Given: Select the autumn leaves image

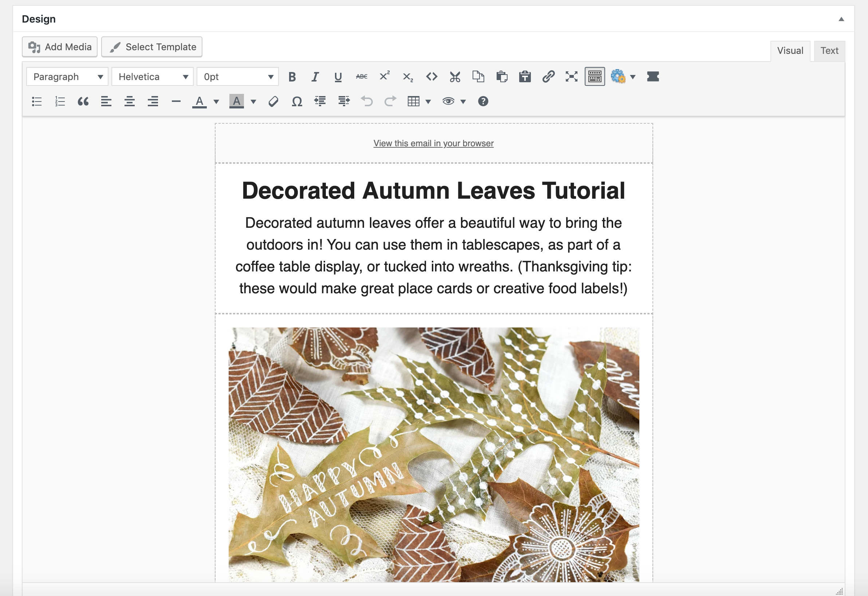Looking at the screenshot, I should click(x=434, y=455).
